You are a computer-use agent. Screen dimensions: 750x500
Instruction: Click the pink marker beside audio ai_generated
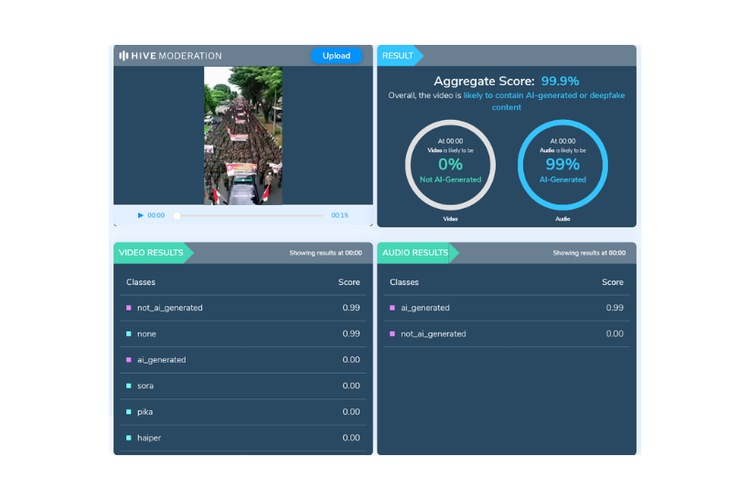[392, 308]
